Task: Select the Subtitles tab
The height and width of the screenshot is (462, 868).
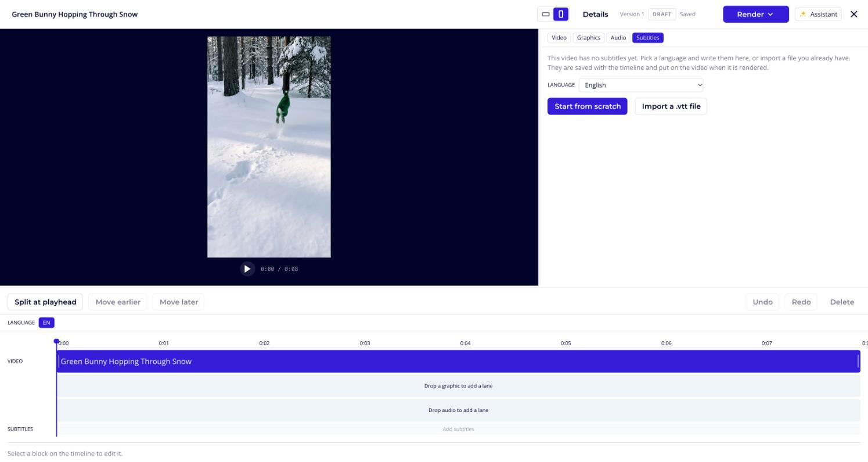Action: [647, 38]
